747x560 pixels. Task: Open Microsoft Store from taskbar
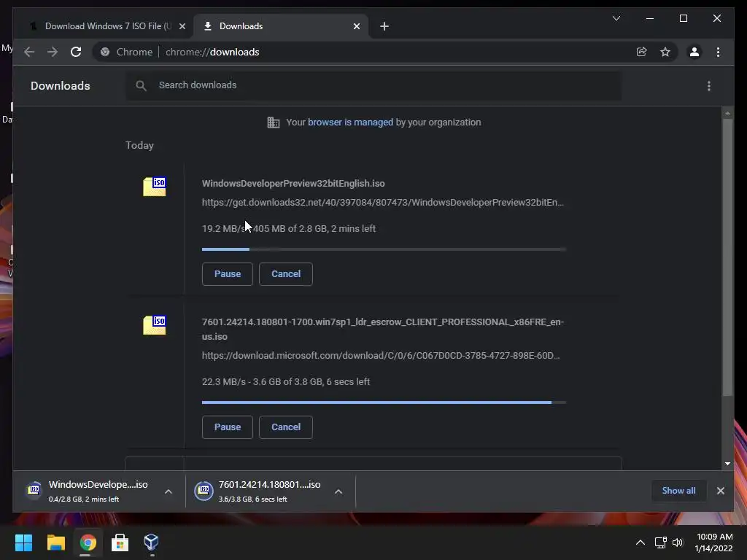click(120, 542)
